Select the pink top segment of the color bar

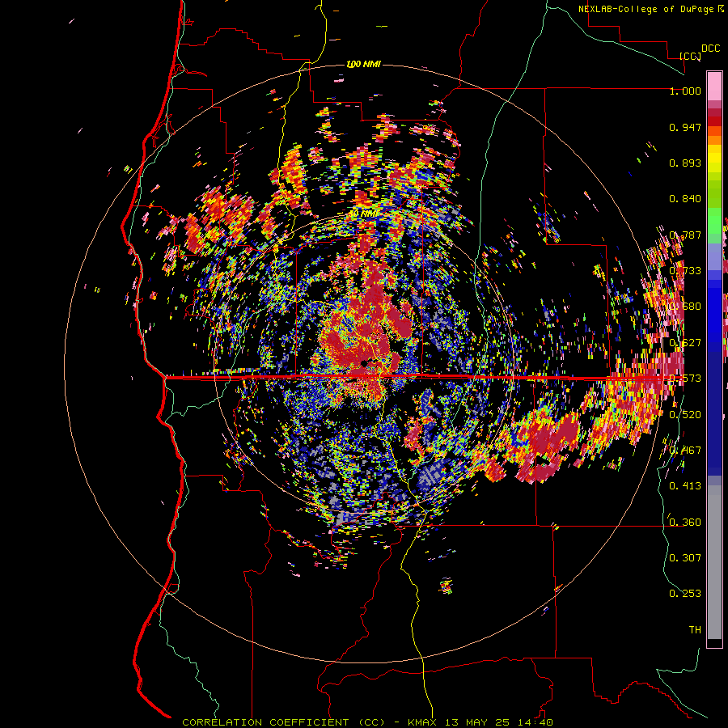[x=714, y=86]
